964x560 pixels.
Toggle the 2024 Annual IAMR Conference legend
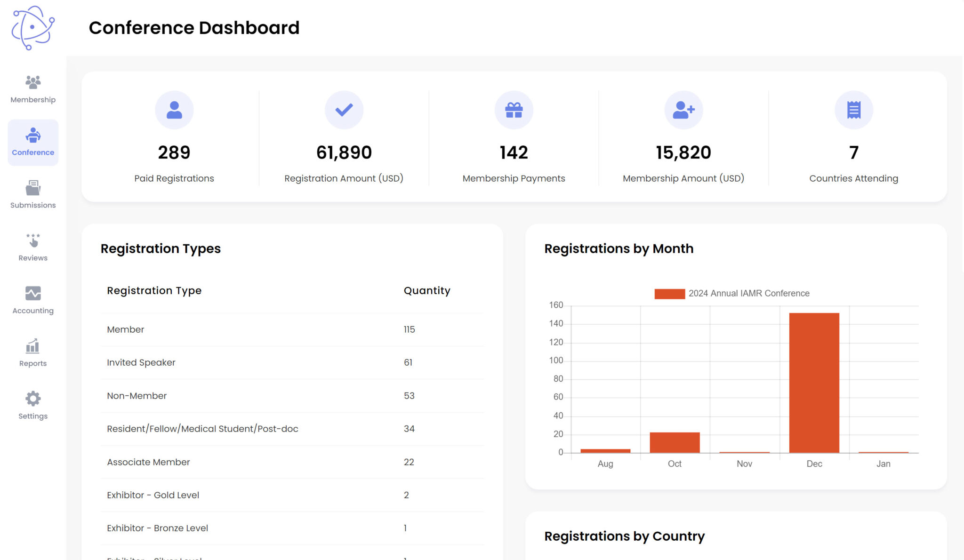click(732, 293)
